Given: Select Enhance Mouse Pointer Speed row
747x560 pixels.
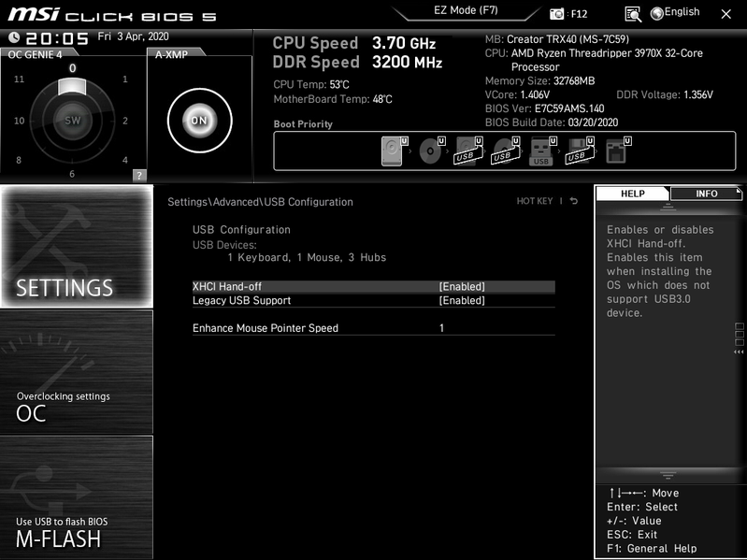Looking at the screenshot, I should [374, 328].
